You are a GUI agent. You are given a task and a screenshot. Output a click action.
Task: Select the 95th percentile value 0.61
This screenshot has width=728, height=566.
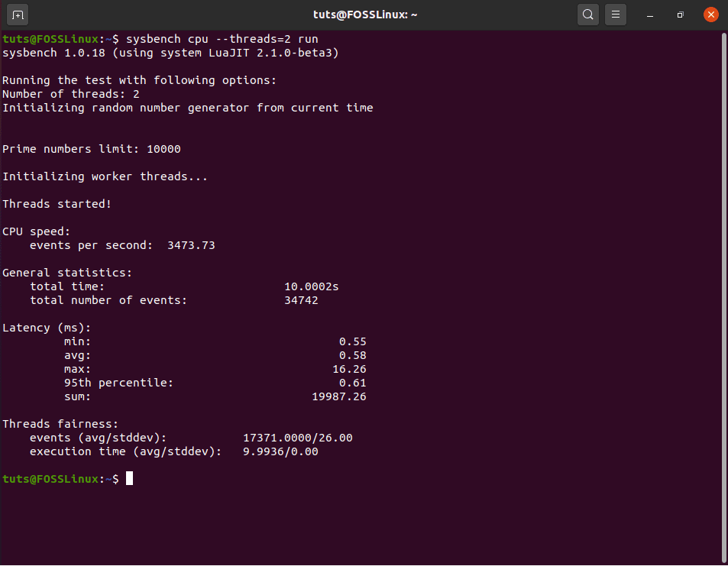point(352,382)
